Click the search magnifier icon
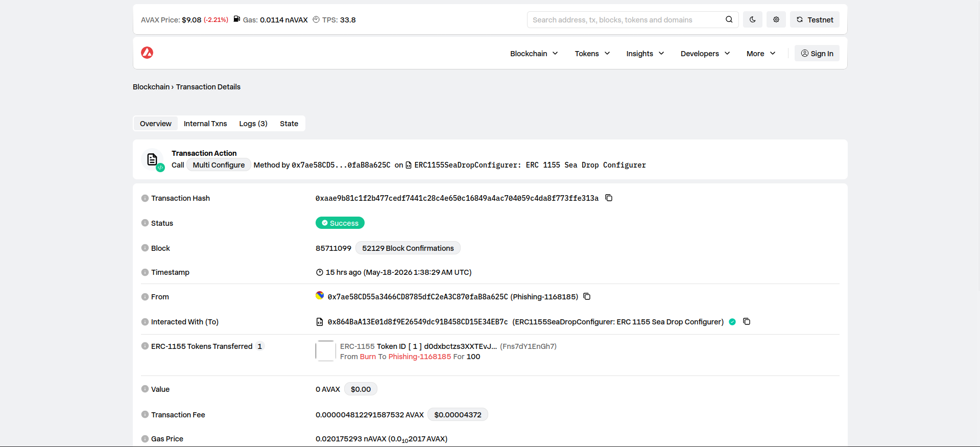Image resolution: width=980 pixels, height=447 pixels. (729, 19)
